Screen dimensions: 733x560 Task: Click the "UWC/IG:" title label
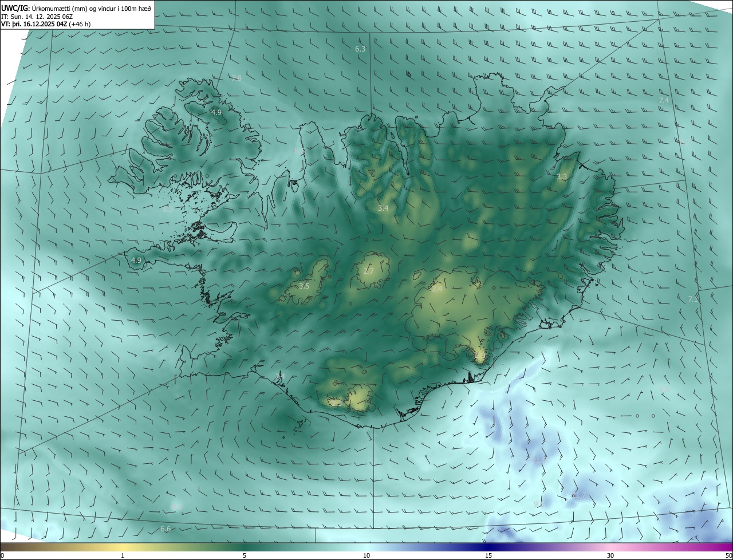(15, 7)
